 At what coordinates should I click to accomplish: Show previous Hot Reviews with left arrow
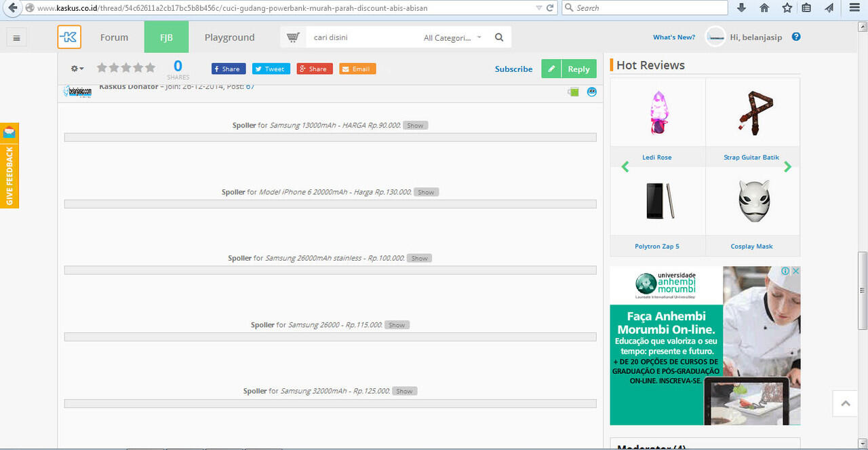[x=625, y=166]
